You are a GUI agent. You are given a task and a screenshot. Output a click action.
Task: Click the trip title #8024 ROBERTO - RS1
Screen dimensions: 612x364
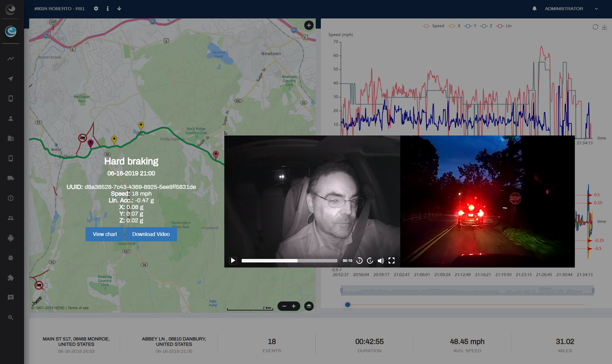click(59, 9)
